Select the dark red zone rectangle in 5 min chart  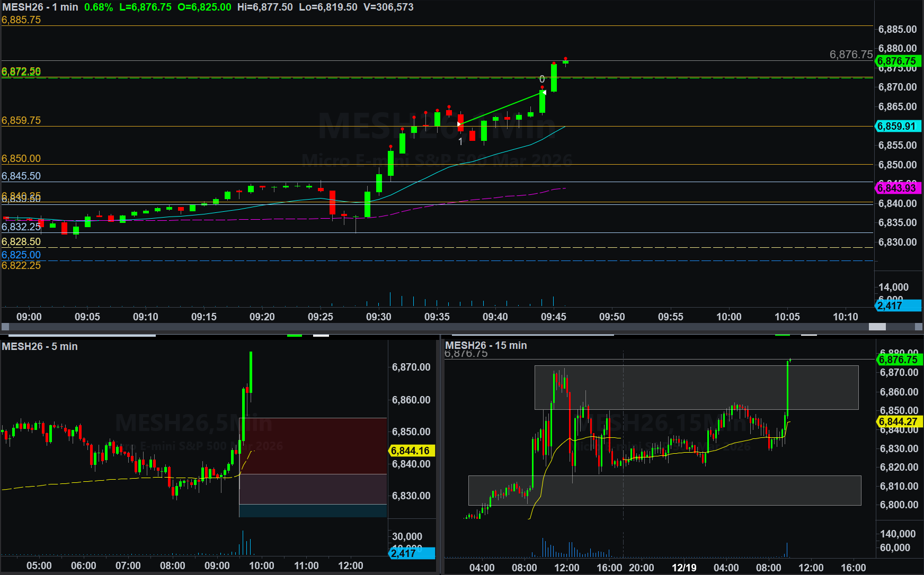coord(313,445)
